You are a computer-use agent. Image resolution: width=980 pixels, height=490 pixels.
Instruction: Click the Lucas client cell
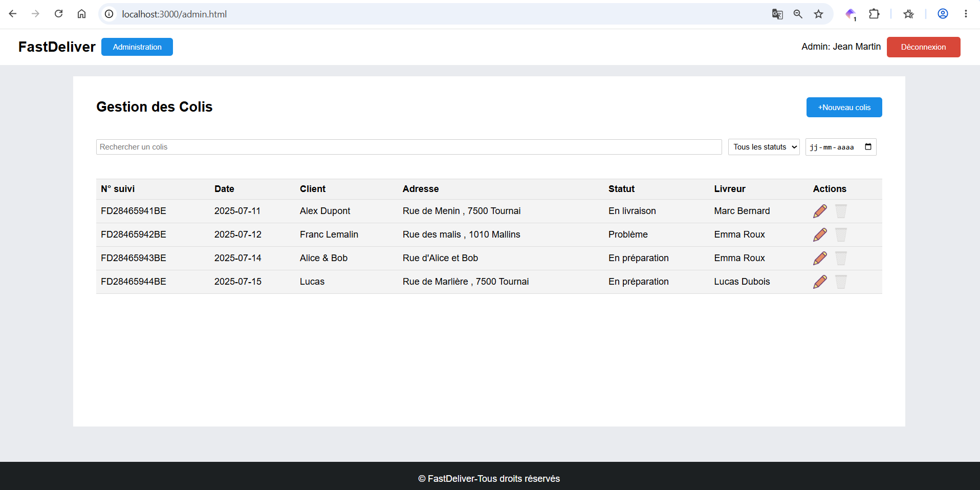tap(312, 282)
